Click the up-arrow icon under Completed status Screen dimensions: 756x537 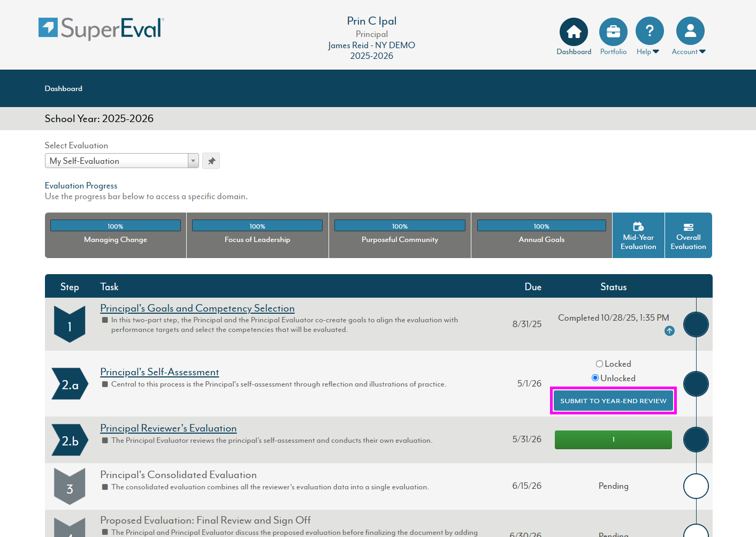click(669, 331)
